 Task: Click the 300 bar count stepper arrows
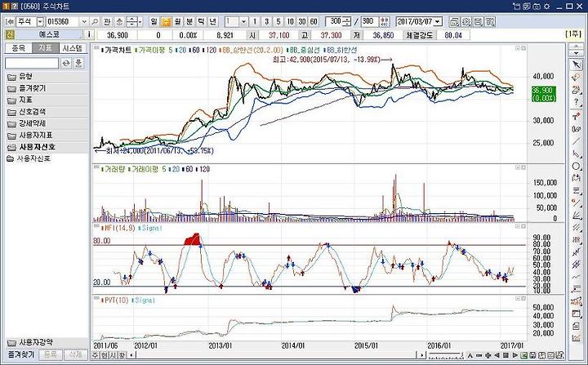tap(347, 21)
